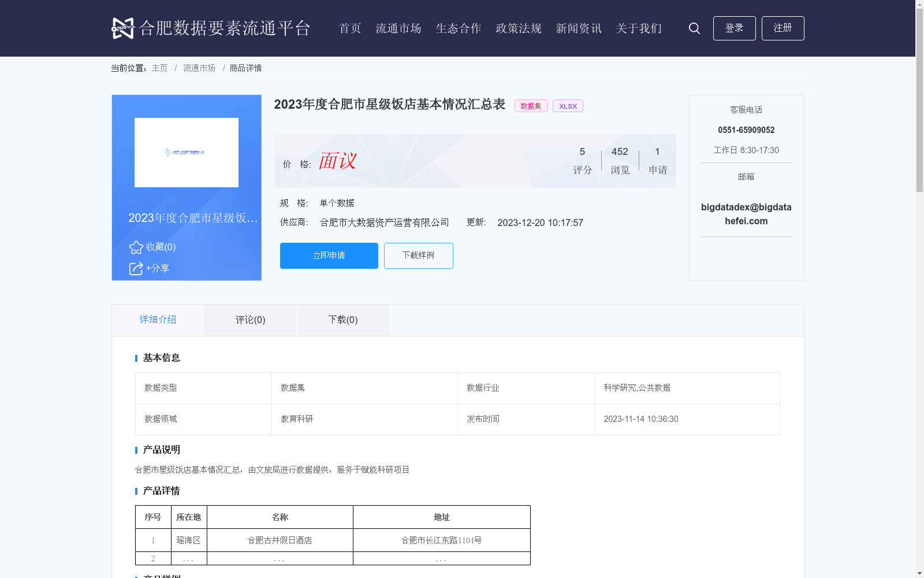This screenshot has height=578, width=924.
Task: Click the 瑶海区 table cell
Action: [189, 540]
